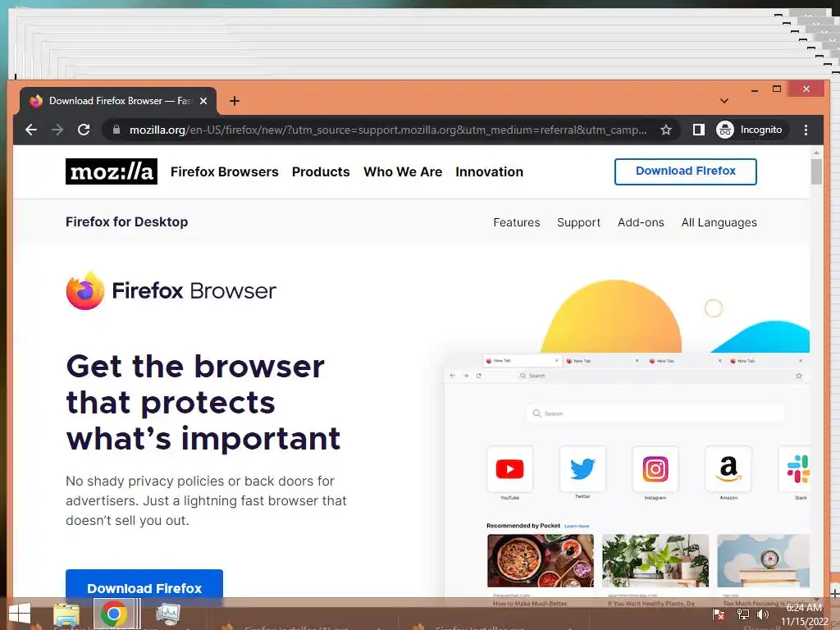The width and height of the screenshot is (840, 630).
Task: Open the Add-ons link
Action: 641,222
